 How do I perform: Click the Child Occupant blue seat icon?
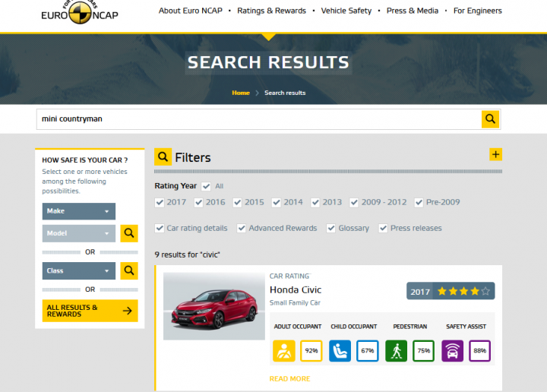(340, 351)
